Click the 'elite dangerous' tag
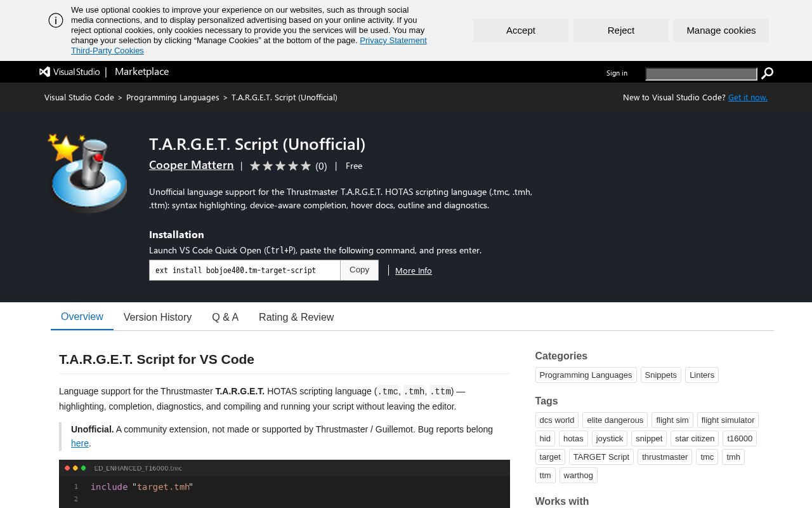The width and height of the screenshot is (812, 508). tap(615, 420)
